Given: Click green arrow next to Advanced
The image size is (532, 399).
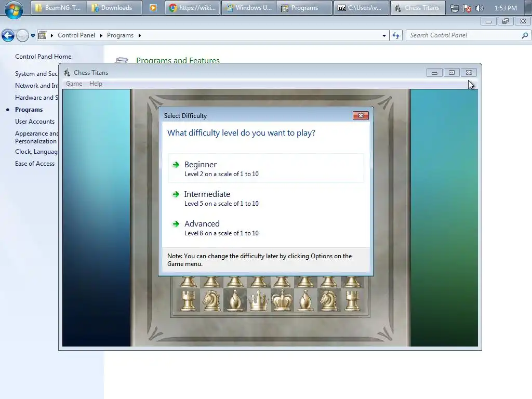Looking at the screenshot, I should pyautogui.click(x=176, y=224).
